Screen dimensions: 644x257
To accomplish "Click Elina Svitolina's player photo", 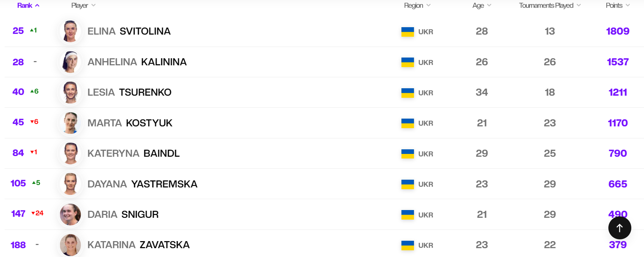I will [x=71, y=31].
